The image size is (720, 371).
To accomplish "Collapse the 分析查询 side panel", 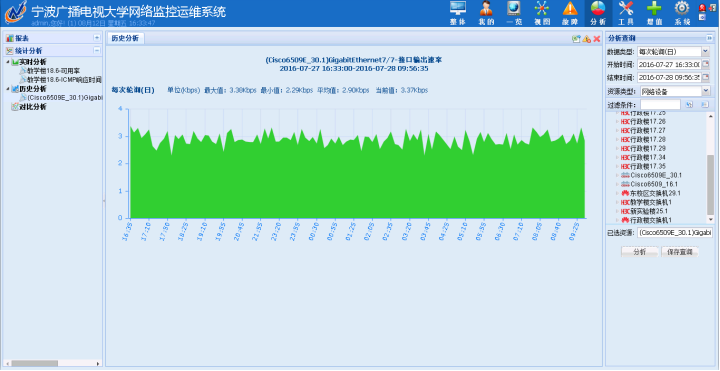I will (x=709, y=38).
